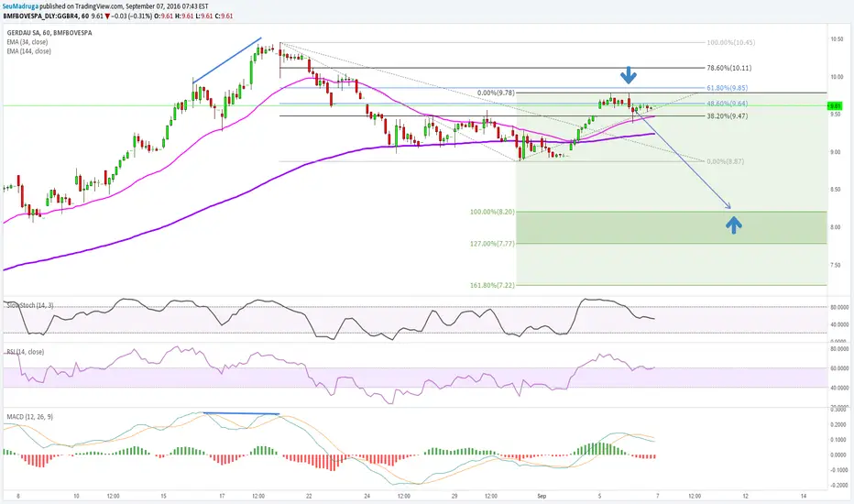Click the O:9.61 open price value
Screen dimensions: 854x504
[164, 16]
